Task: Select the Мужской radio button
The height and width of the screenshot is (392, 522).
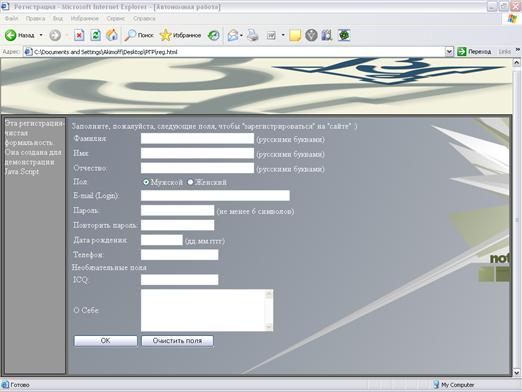Action: point(146,182)
